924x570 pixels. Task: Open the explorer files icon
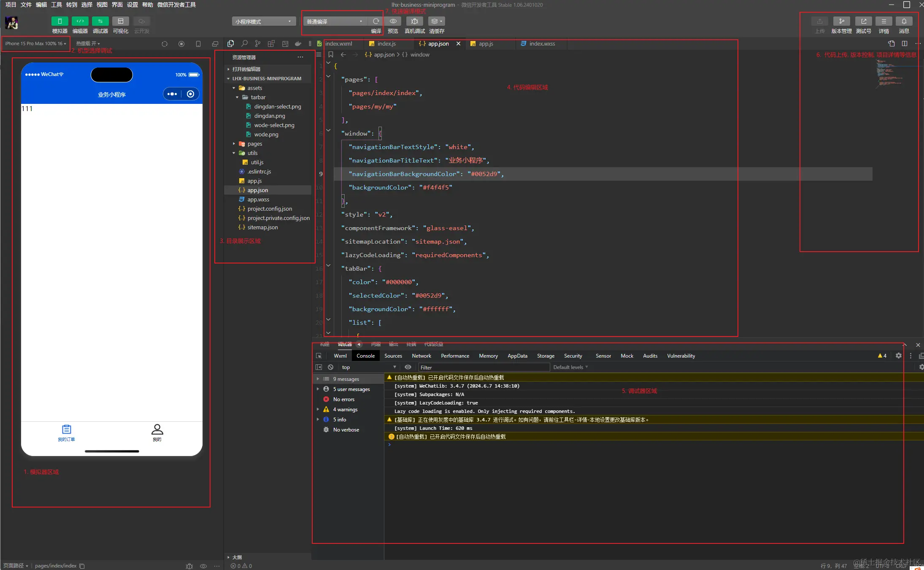pos(231,43)
